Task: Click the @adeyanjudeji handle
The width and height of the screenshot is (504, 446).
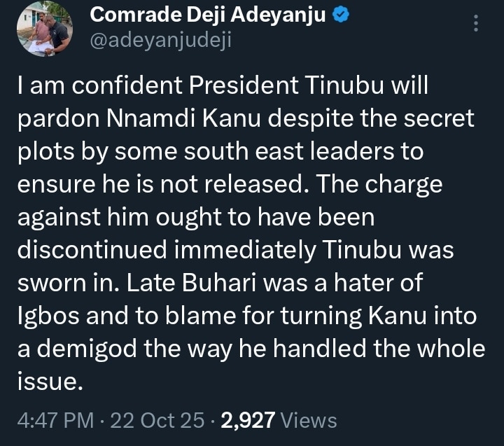Action: (x=160, y=41)
